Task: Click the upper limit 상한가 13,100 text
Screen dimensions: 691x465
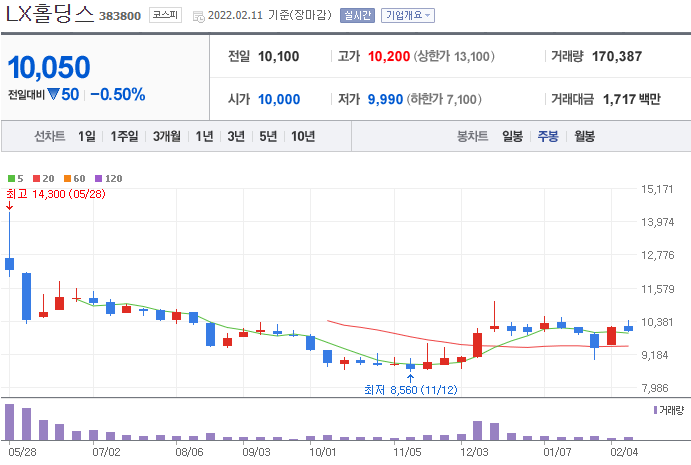Action: [454, 56]
